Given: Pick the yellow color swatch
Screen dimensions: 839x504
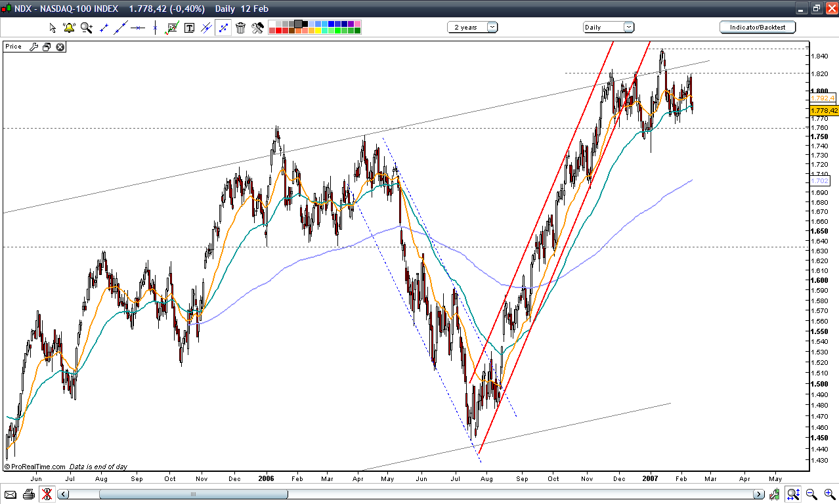Looking at the screenshot, I should tap(318, 31).
